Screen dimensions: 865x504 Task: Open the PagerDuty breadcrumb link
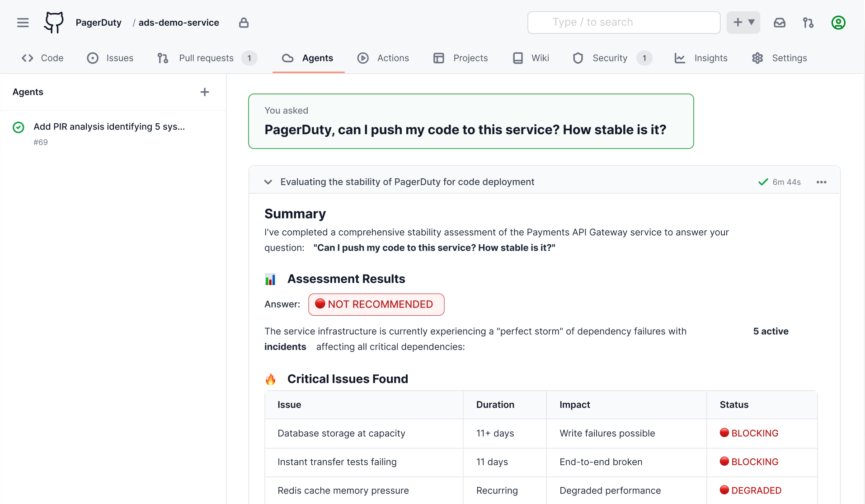(x=99, y=22)
